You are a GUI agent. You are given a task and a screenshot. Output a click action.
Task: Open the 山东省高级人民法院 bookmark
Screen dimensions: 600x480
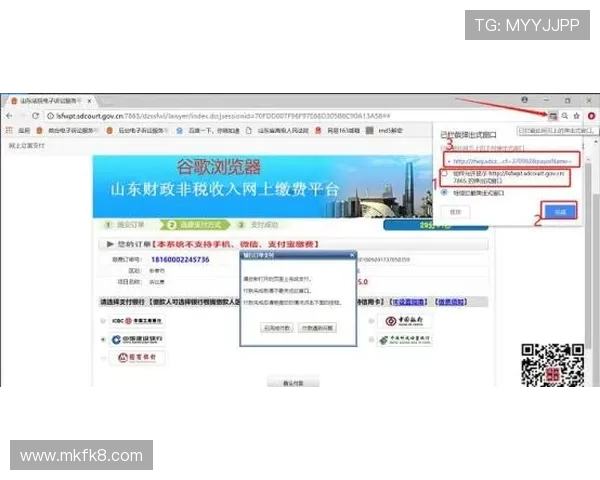point(277,131)
